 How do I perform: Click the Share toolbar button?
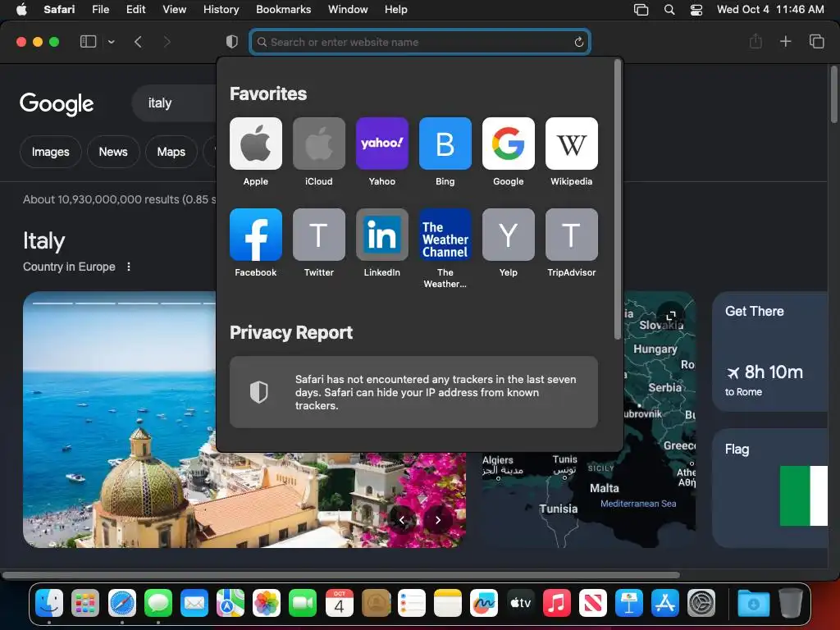coord(756,41)
